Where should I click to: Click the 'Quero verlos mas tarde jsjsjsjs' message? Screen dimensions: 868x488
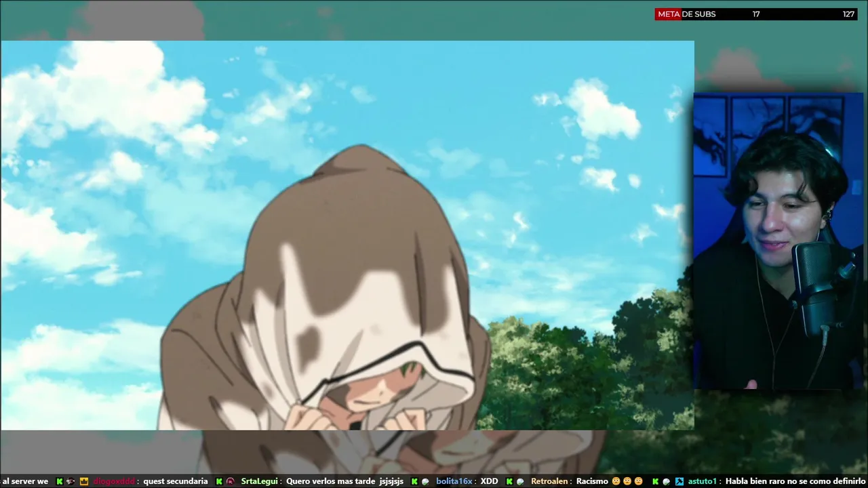point(344,481)
